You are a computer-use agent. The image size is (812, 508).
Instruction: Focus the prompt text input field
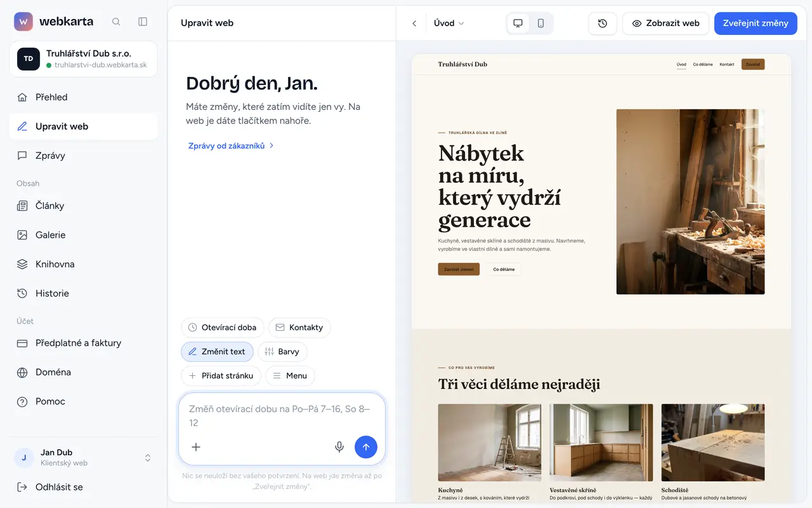(282, 416)
